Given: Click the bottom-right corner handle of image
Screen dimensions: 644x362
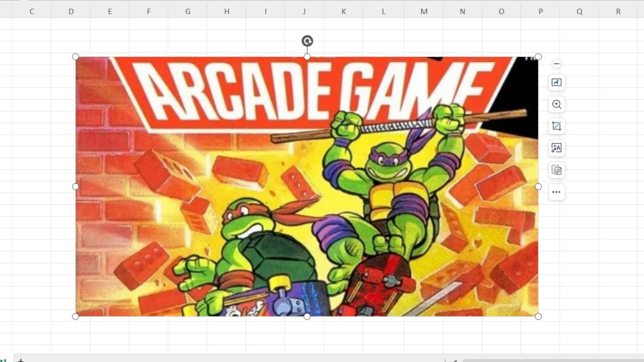Looking at the screenshot, I should click(538, 316).
